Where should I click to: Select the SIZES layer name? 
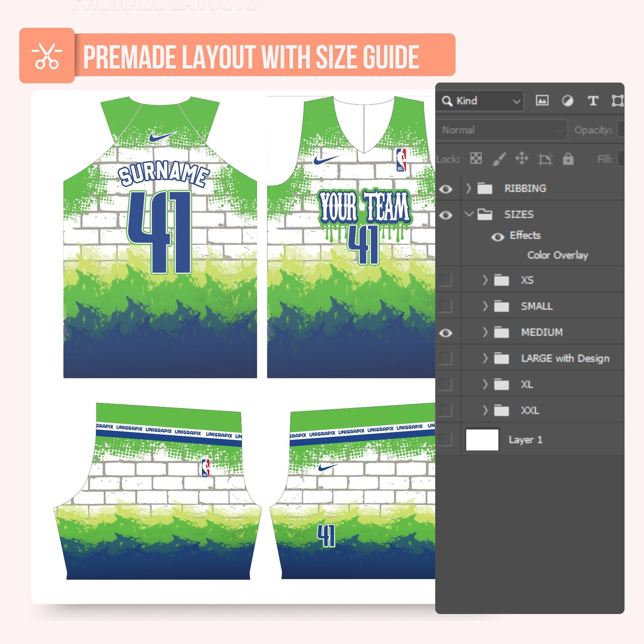click(x=519, y=214)
